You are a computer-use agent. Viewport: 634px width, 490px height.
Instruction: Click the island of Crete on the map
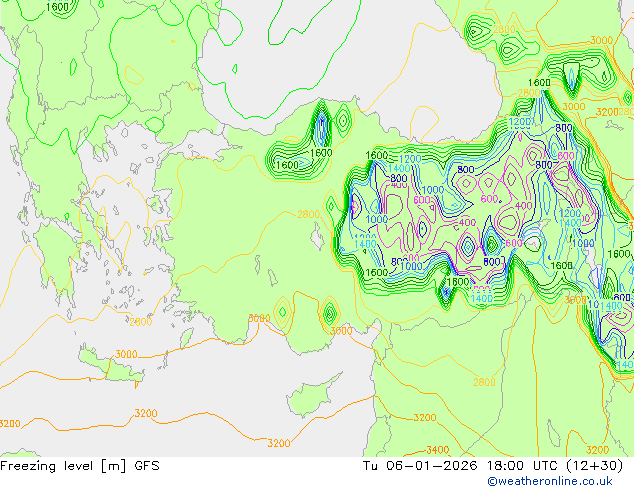point(110,363)
